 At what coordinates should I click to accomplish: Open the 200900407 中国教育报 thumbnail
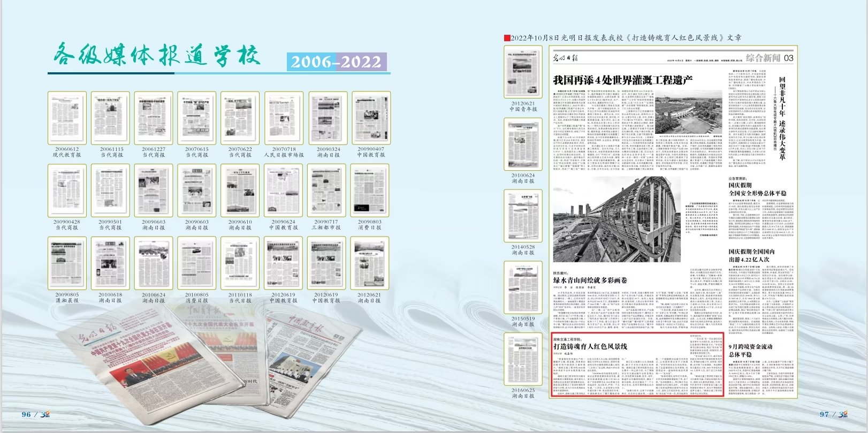point(371,118)
